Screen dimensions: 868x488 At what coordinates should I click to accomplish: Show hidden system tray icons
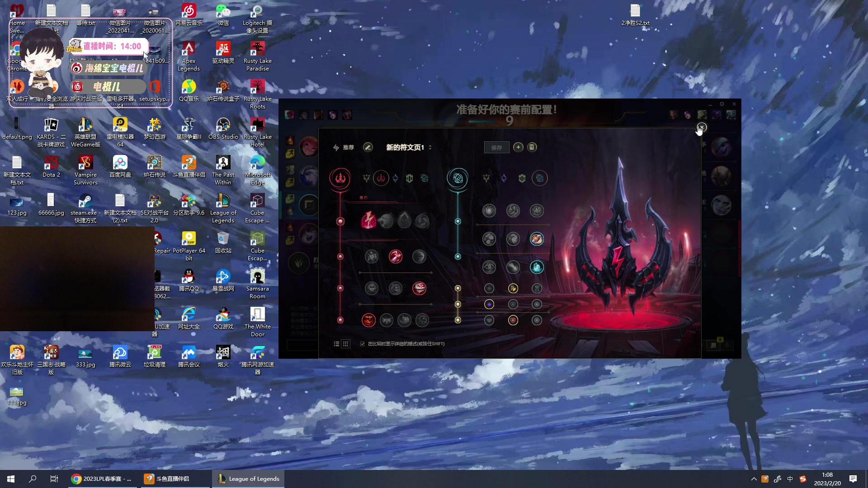coord(754,479)
